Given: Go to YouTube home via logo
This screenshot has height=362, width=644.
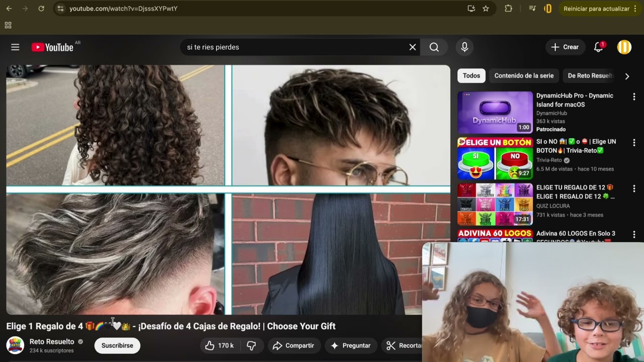Looking at the screenshot, I should pyautogui.click(x=52, y=47).
